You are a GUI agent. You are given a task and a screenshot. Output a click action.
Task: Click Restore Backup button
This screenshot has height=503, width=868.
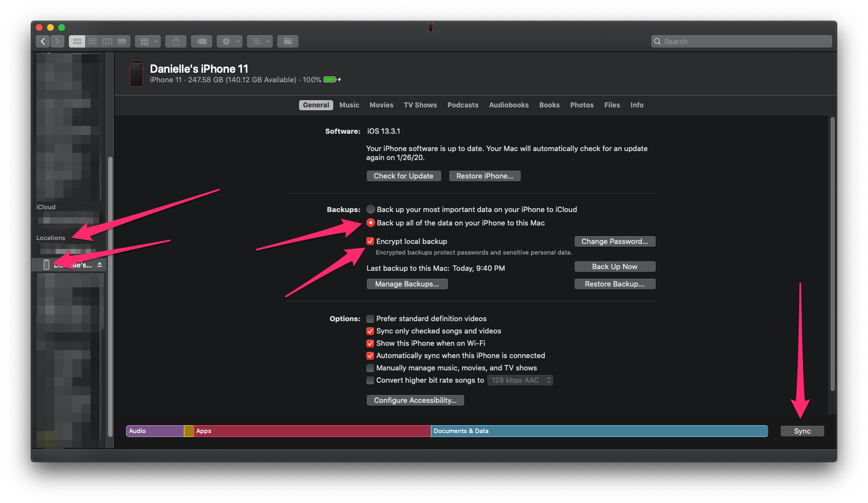(615, 284)
